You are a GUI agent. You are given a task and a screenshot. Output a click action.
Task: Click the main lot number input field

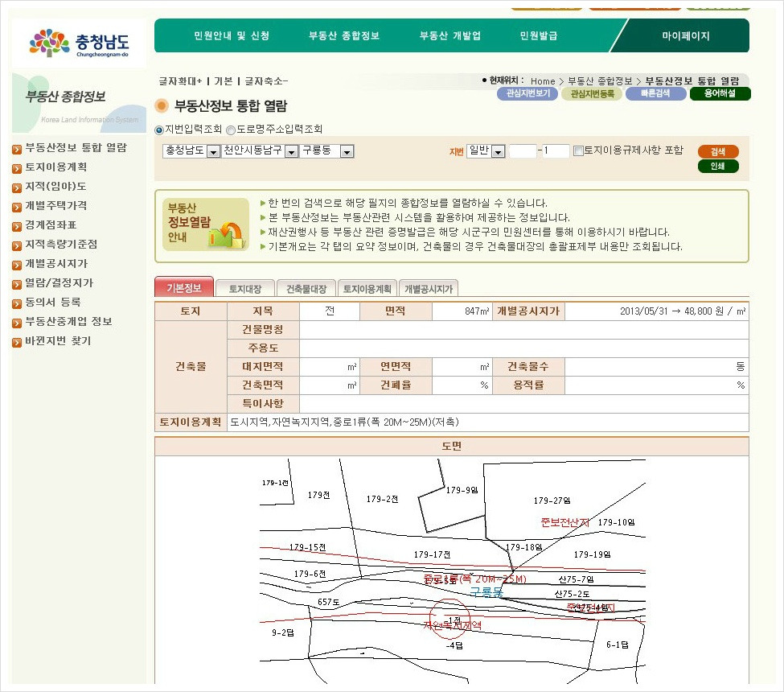click(x=523, y=150)
